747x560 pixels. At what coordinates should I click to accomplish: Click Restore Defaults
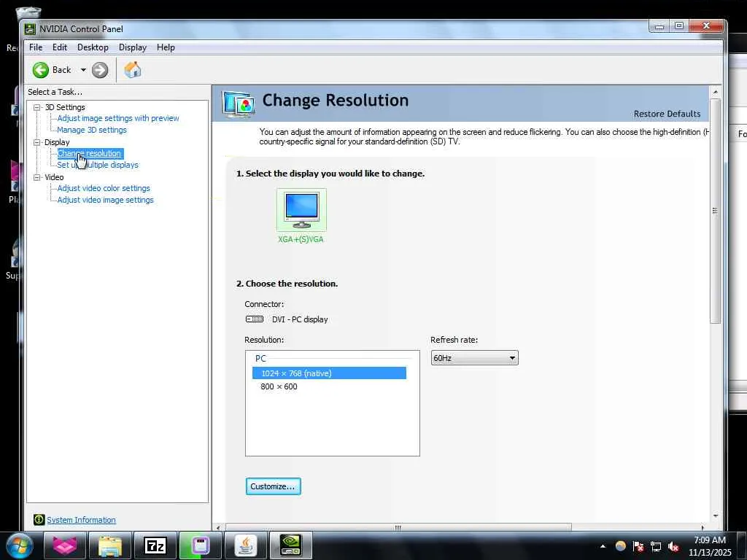[667, 114]
